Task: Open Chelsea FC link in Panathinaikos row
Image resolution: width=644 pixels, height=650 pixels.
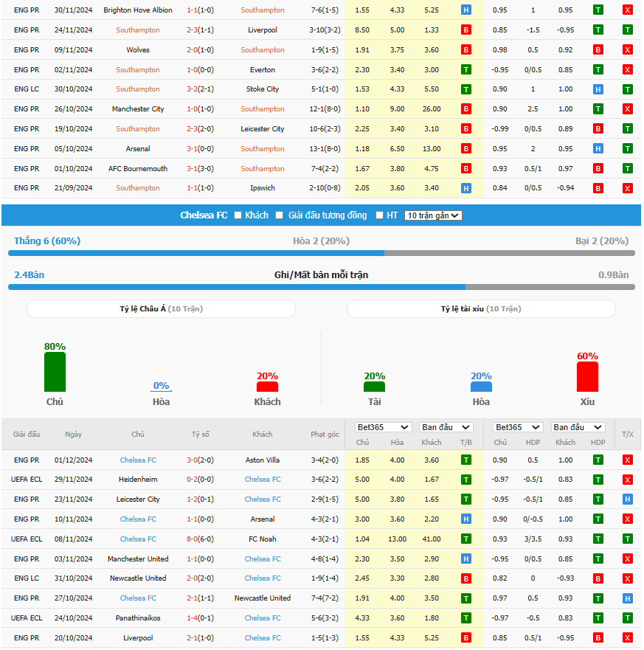Action: [x=263, y=618]
